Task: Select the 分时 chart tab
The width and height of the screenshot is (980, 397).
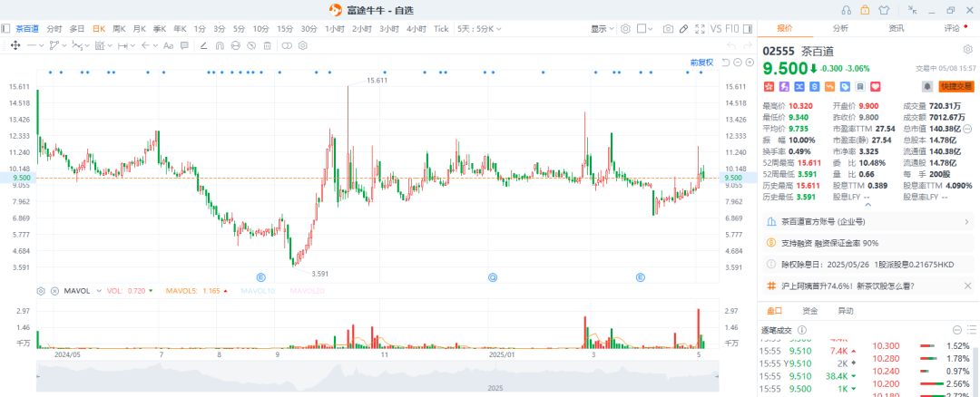Action: point(54,29)
